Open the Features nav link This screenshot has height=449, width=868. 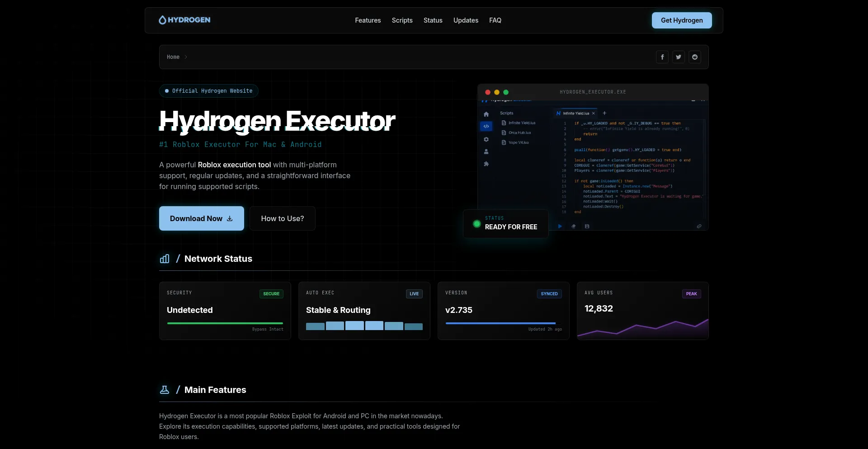pos(368,20)
